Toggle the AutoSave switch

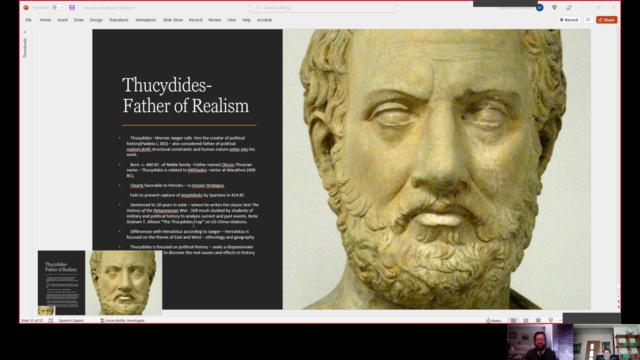(58, 7)
